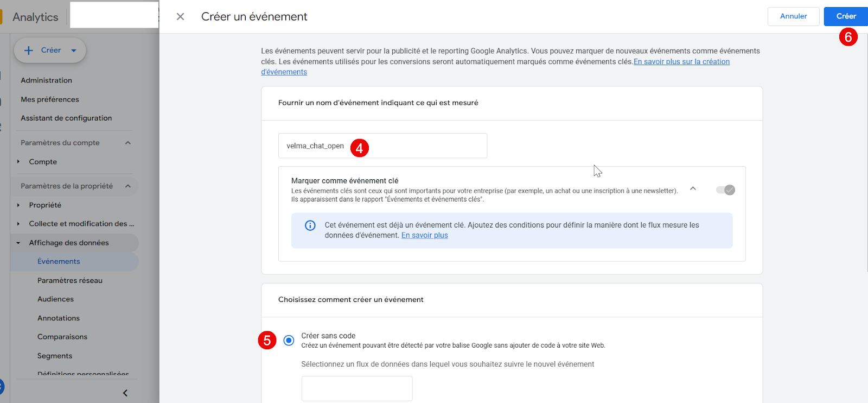Open the En savoir plus link in notice
The height and width of the screenshot is (403, 868).
tap(424, 235)
